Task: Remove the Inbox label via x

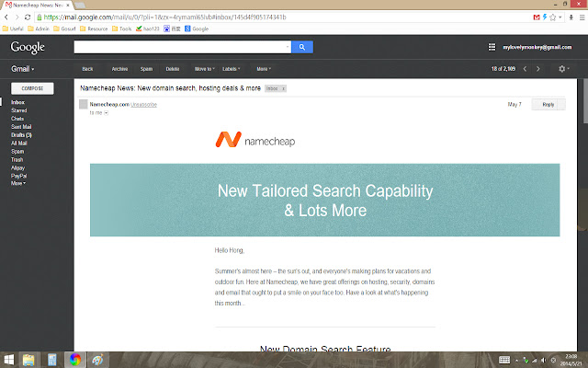Action: coord(284,88)
